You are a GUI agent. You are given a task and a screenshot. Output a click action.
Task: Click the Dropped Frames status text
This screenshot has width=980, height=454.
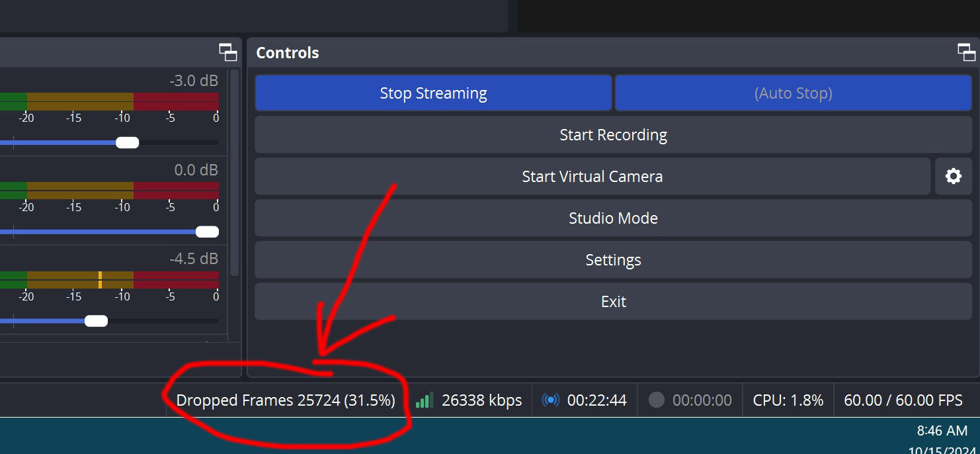click(286, 400)
